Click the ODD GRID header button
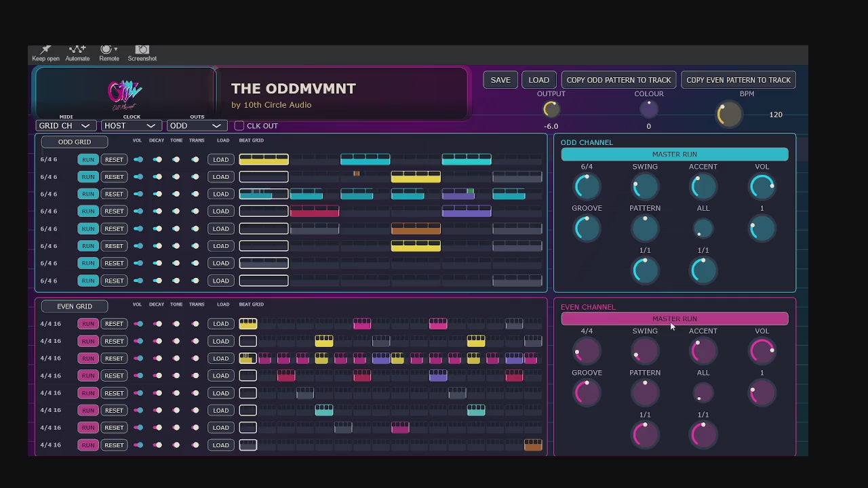Viewport: 868px width, 488px height. point(75,142)
